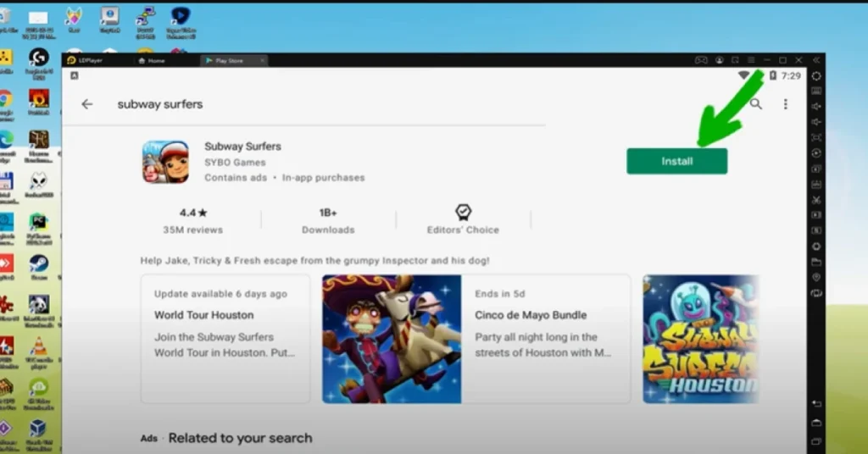Open gamepad settings in LDPlayer title bar
Viewport: 868px width, 454px height.
pyautogui.click(x=701, y=60)
